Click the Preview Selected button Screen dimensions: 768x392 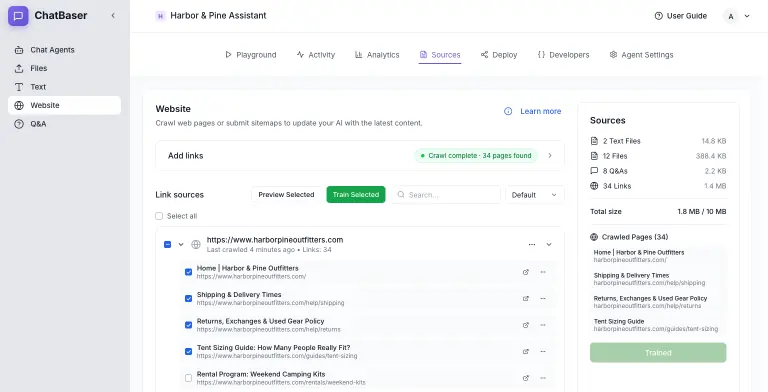(x=286, y=195)
